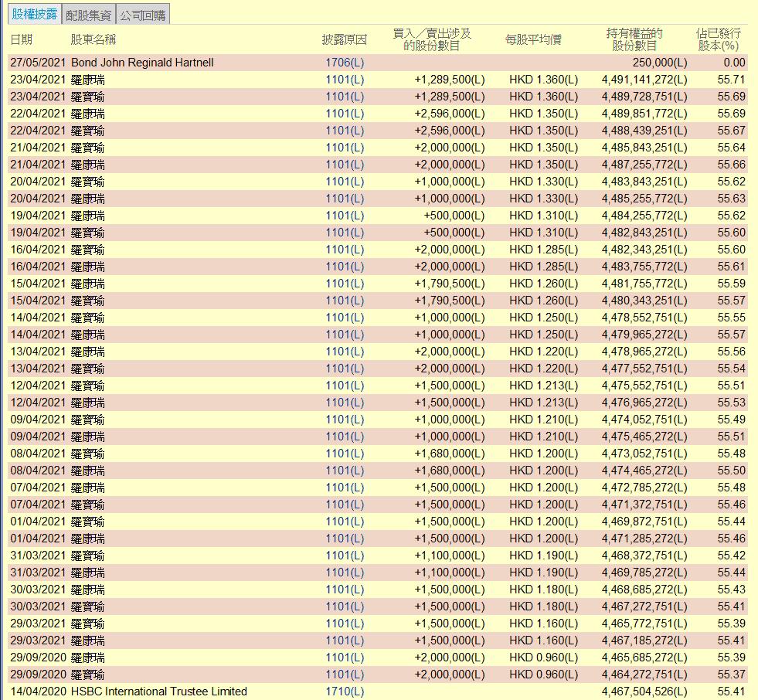Screen dimensions: 758x700
Task: Click 1101(L) link for 羅康瑞 on 29/09/2020
Action: pyautogui.click(x=344, y=658)
